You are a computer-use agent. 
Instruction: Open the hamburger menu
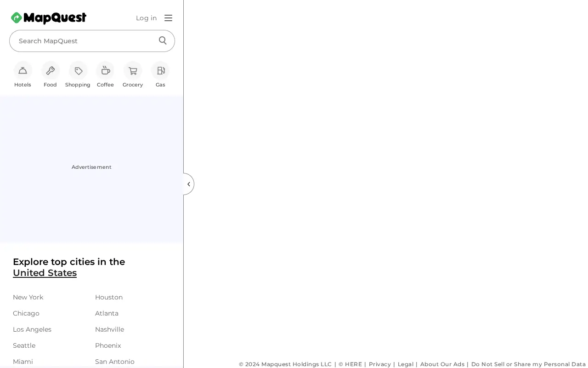[169, 18]
